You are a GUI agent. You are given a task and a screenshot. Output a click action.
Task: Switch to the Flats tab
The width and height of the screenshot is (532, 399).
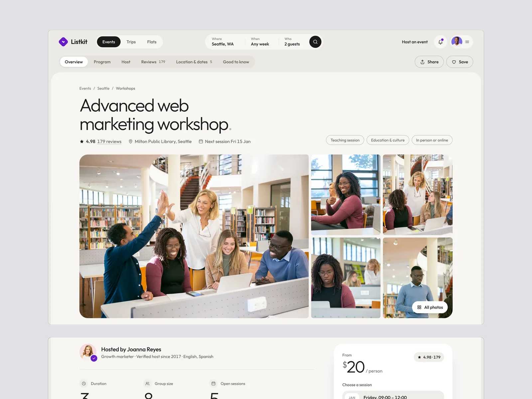tap(152, 42)
